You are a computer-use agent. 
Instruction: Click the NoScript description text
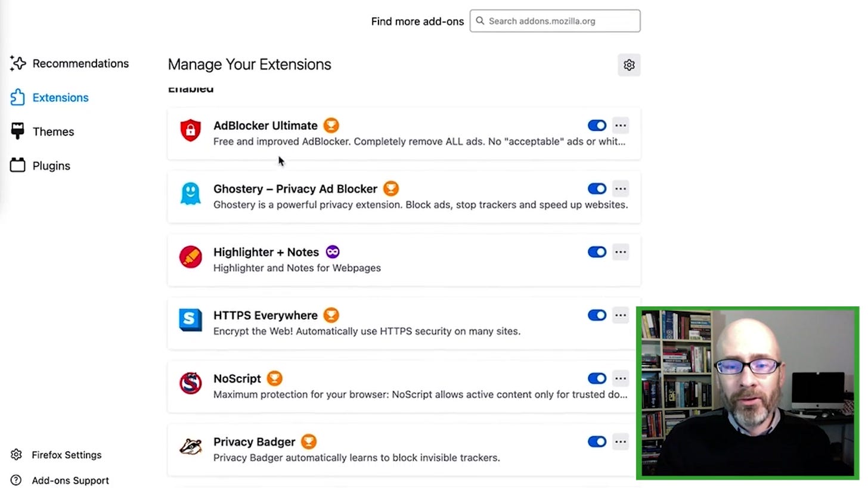click(420, 394)
